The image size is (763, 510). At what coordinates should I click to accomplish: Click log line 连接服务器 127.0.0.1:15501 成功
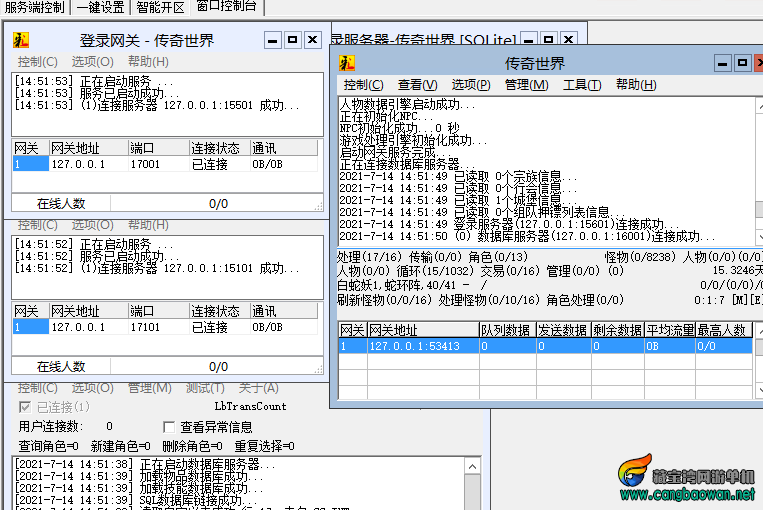pos(157,106)
